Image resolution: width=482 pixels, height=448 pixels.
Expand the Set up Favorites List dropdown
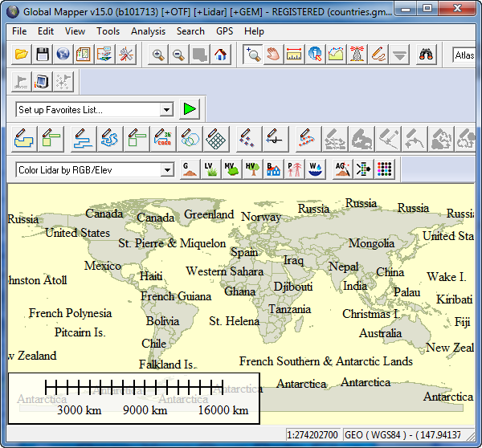click(167, 109)
